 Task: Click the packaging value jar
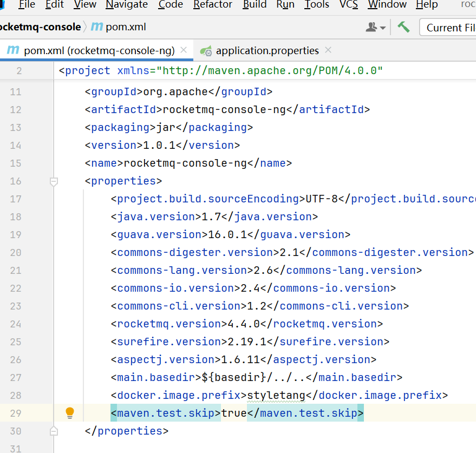(166, 127)
